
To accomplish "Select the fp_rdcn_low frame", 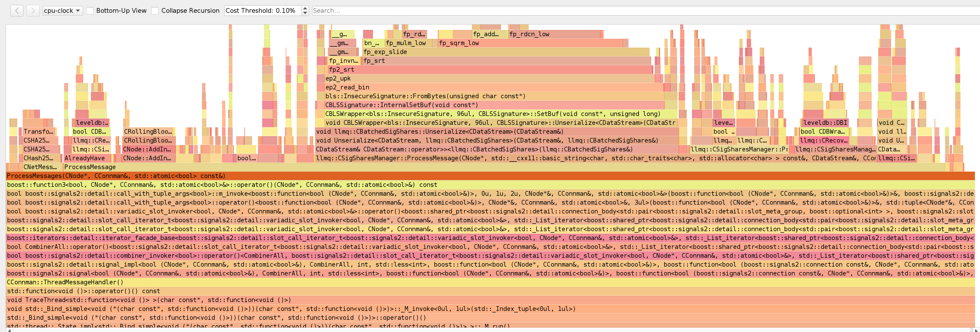I will 554,34.
